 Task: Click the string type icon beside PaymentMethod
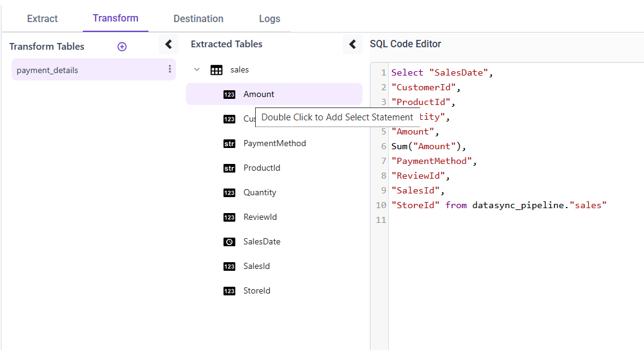229,144
